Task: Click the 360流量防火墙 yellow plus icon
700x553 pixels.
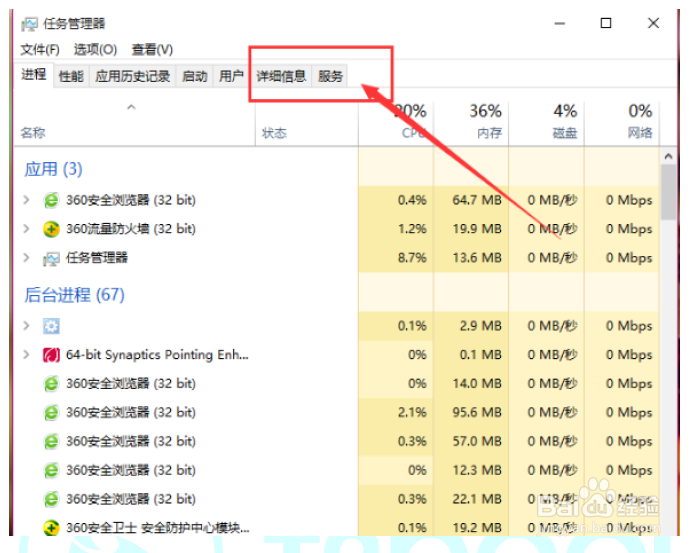Action: click(51, 229)
